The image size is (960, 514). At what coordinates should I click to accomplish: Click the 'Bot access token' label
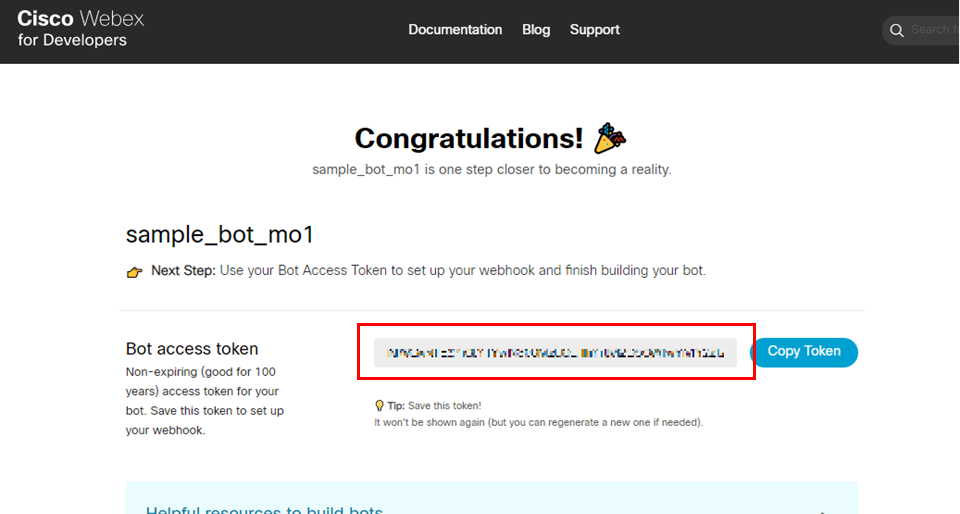coord(192,349)
